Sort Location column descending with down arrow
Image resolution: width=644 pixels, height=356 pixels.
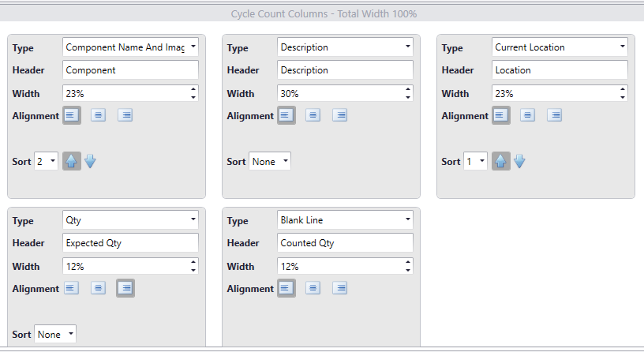coord(519,161)
